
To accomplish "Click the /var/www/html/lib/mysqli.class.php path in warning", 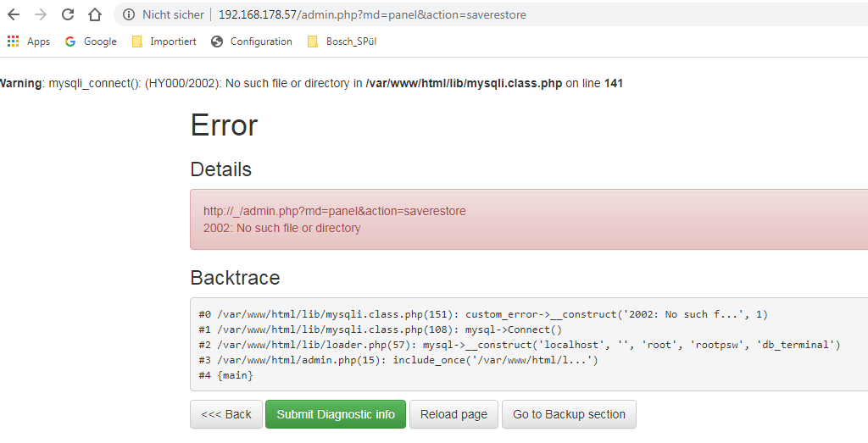I will click(x=464, y=84).
